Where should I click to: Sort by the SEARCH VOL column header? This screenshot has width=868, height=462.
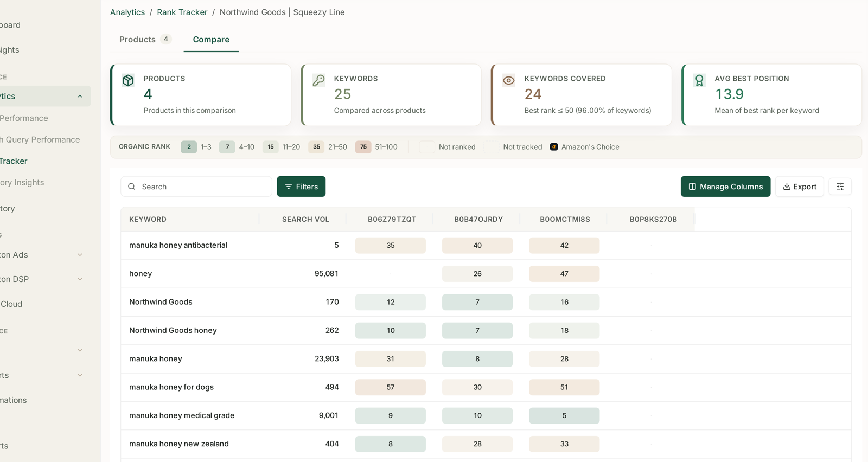305,220
